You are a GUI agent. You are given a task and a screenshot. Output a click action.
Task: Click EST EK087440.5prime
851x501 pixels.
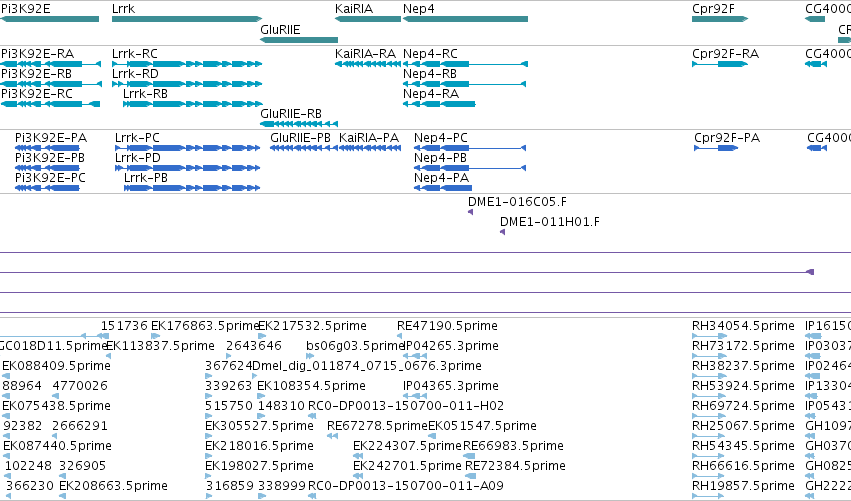tap(6, 456)
